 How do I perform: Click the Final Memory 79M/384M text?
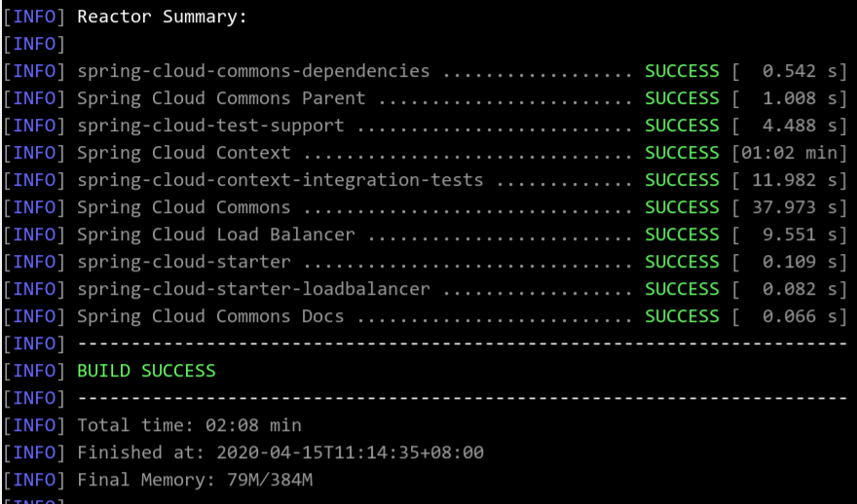click(x=195, y=480)
